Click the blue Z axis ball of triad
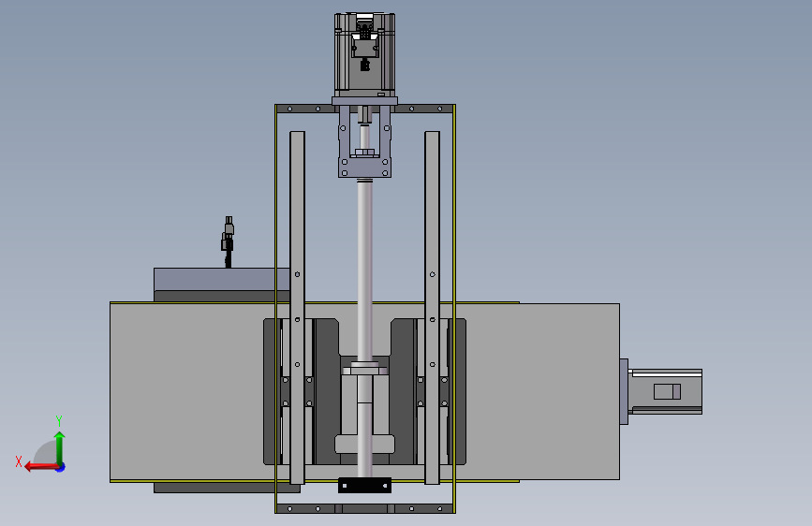The image size is (812, 526). click(61, 468)
